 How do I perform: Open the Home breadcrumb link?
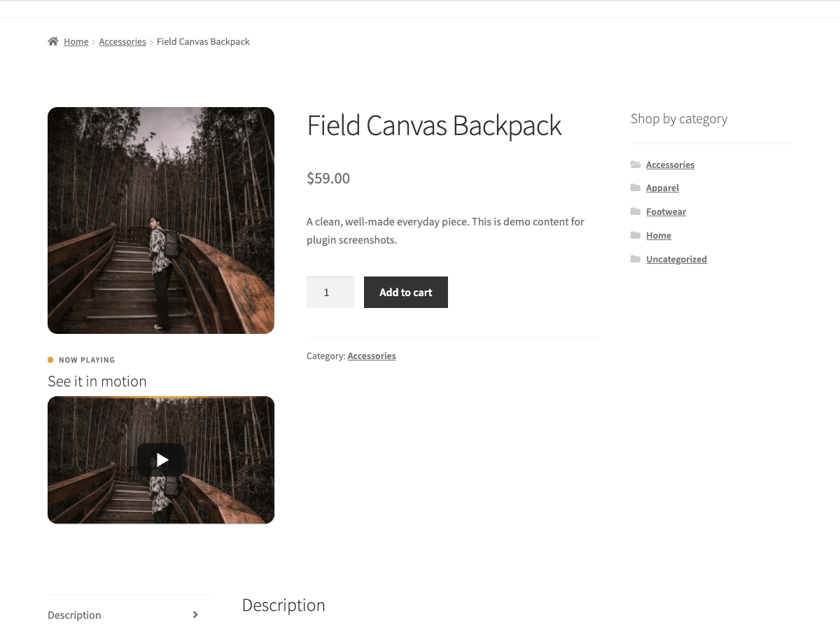click(x=76, y=41)
